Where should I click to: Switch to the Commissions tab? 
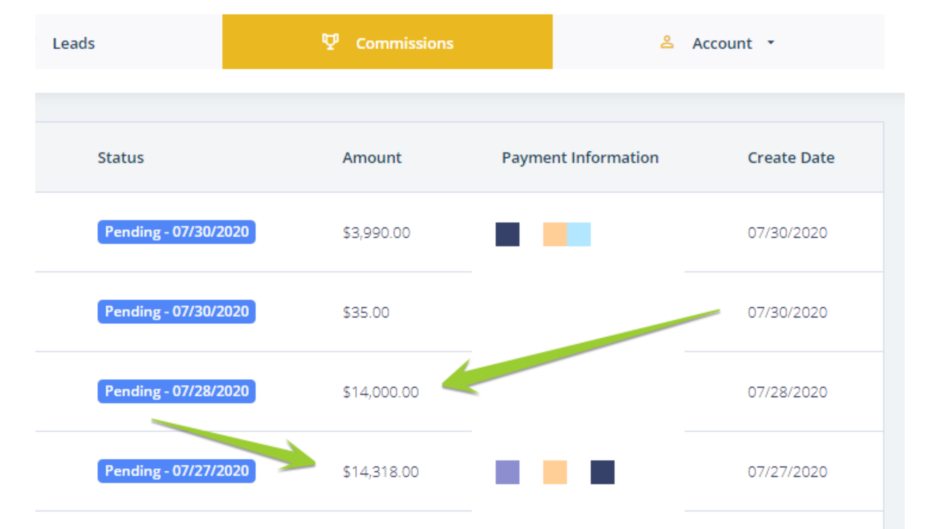(387, 42)
